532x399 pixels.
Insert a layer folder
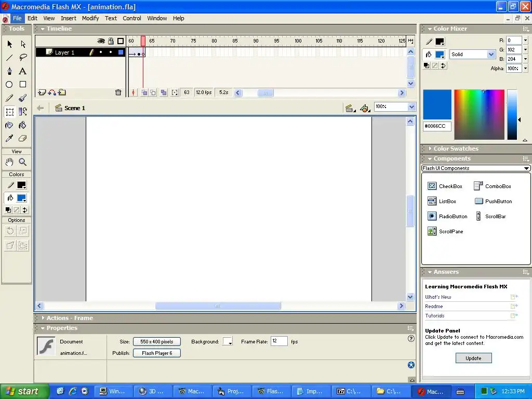[62, 92]
